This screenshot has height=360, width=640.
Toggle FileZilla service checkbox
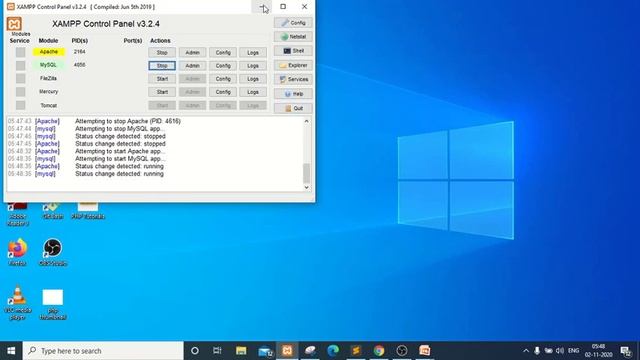click(20, 78)
